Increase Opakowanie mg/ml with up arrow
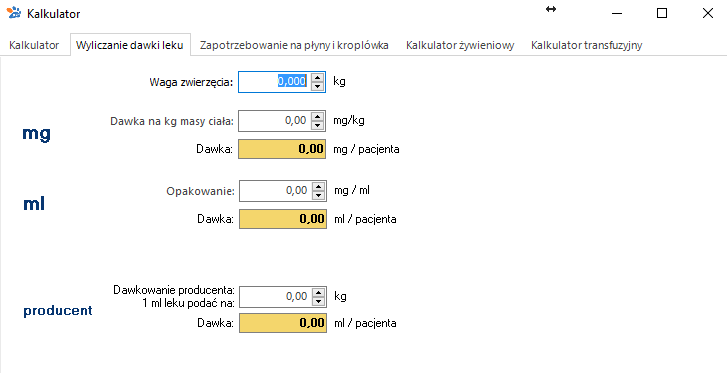This screenshot has width=727, height=373. coord(318,186)
